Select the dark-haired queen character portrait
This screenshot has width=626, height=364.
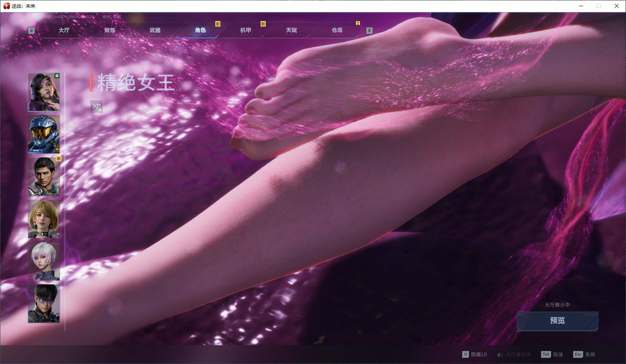(x=44, y=92)
